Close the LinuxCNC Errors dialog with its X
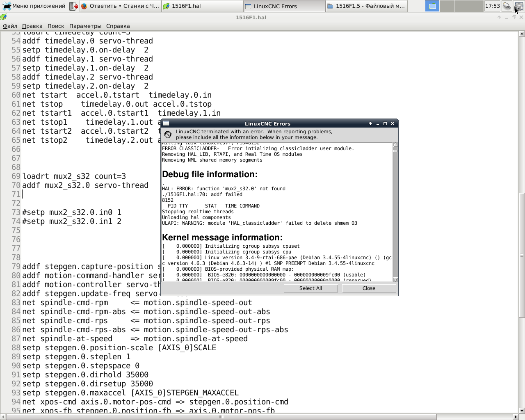Screen dimensions: 525x420 (393, 123)
